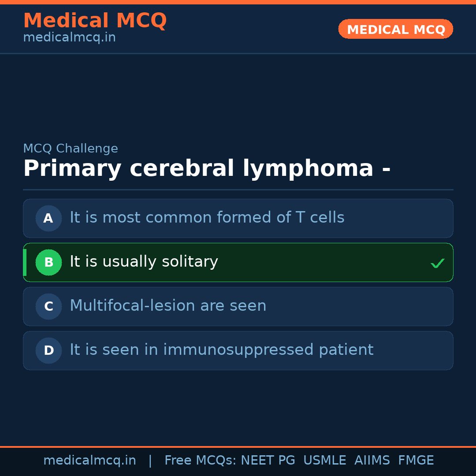Click the green checkmark on option B
This screenshot has width=476, height=476.
437,263
